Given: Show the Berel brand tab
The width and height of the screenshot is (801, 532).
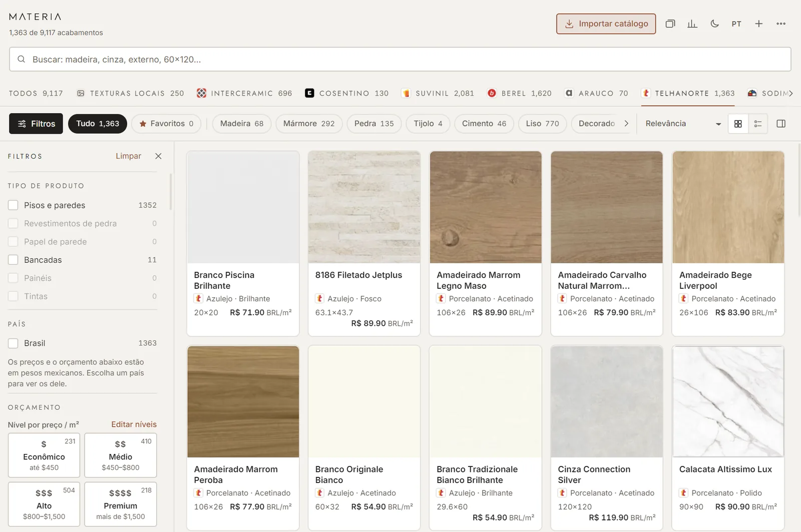Looking at the screenshot, I should tap(520, 93).
